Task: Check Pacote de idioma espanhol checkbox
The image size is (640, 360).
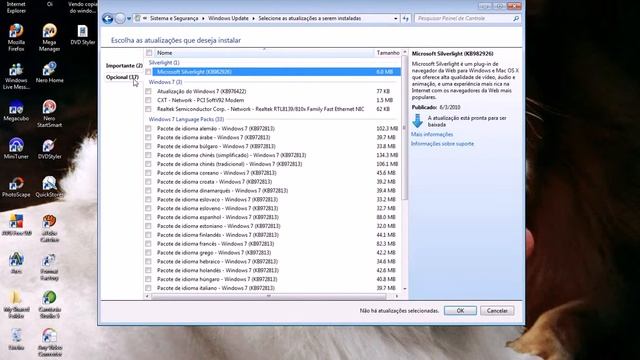Action: [x=148, y=217]
